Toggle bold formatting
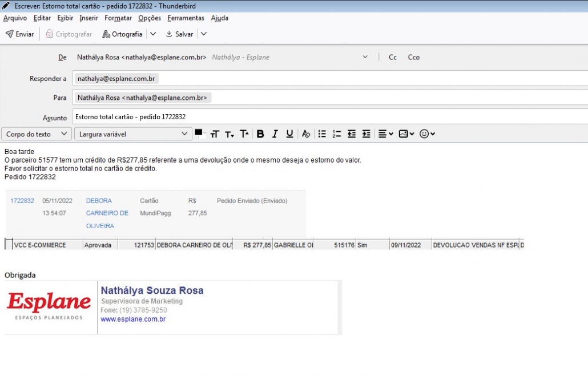 tap(260, 134)
